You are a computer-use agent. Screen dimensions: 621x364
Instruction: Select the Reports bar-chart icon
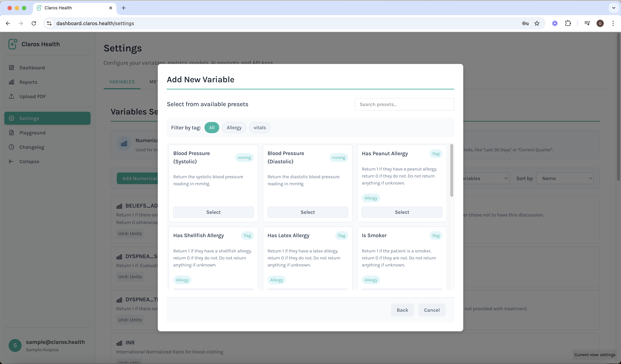11,82
